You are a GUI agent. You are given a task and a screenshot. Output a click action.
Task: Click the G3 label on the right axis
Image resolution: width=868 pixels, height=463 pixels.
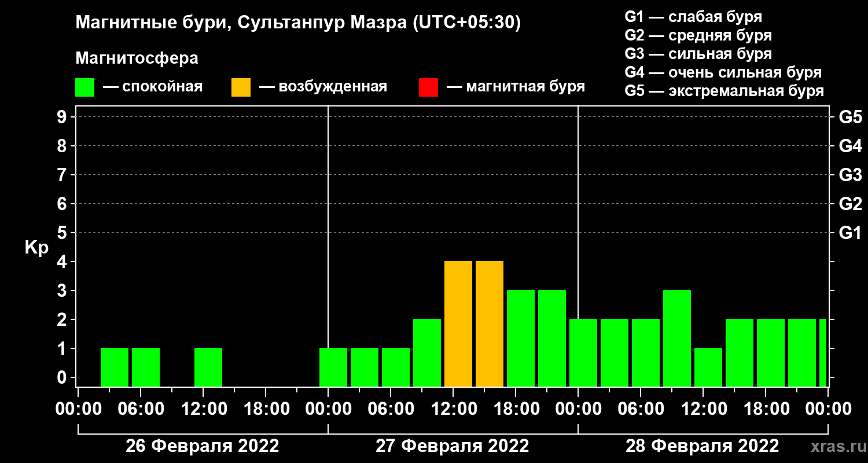coord(850,175)
